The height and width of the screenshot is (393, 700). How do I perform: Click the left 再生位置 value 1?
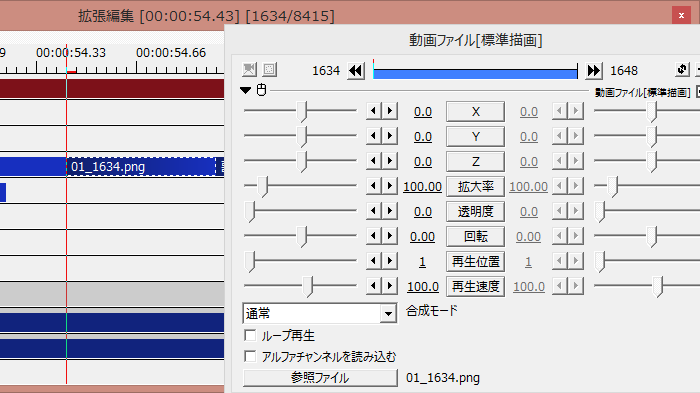pos(422,262)
